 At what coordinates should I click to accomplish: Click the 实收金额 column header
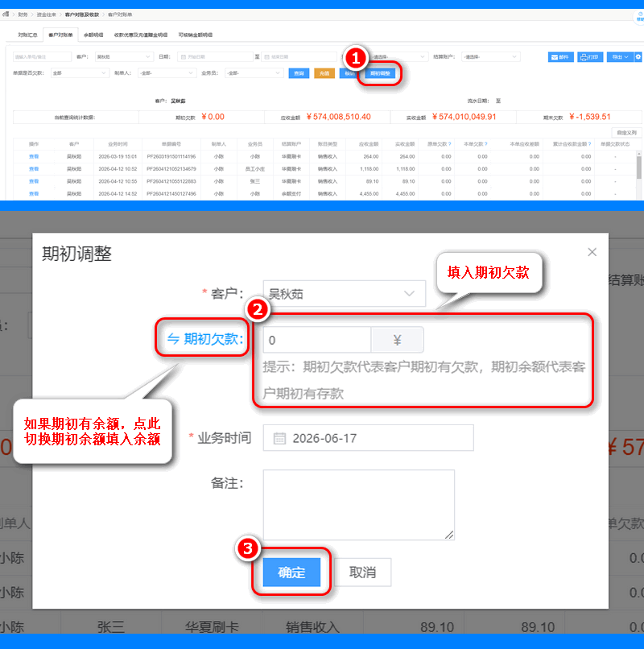point(405,144)
